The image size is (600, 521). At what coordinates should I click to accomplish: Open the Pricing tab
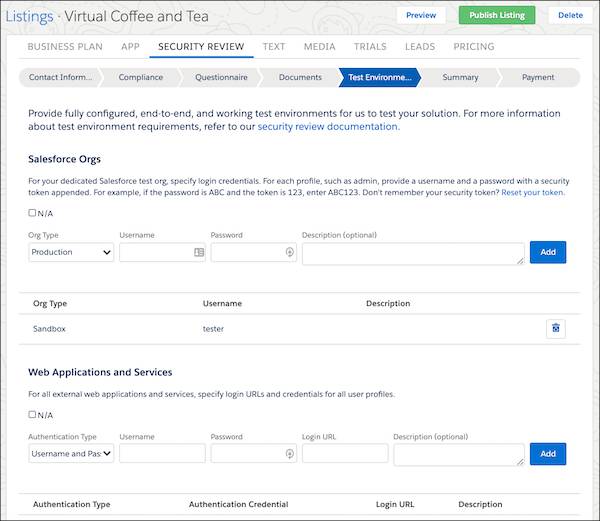[474, 47]
